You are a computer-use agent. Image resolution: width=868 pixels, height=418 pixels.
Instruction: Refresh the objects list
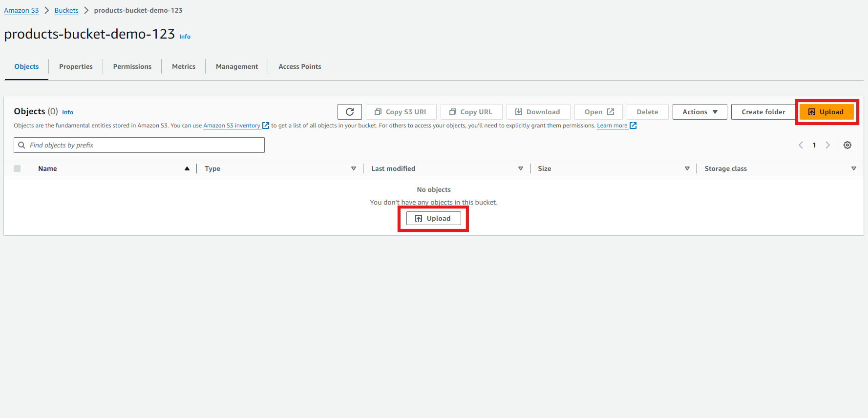point(350,112)
